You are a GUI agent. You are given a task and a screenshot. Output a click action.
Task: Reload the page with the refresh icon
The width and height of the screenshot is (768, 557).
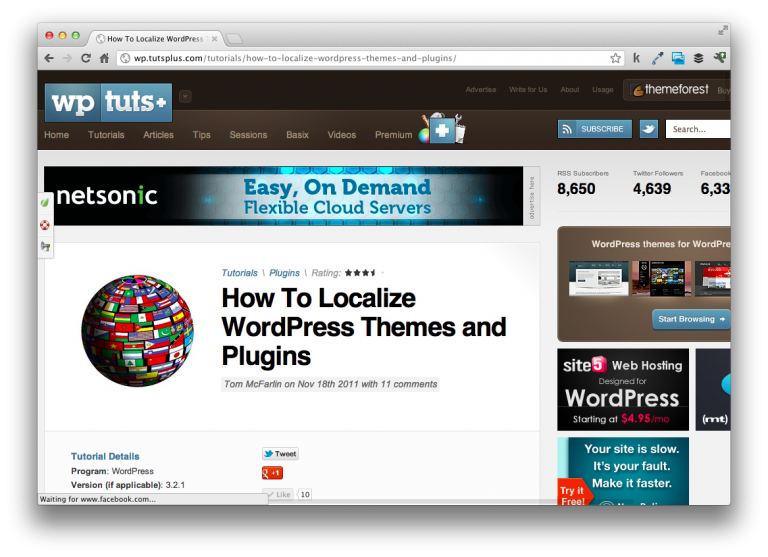tap(86, 58)
